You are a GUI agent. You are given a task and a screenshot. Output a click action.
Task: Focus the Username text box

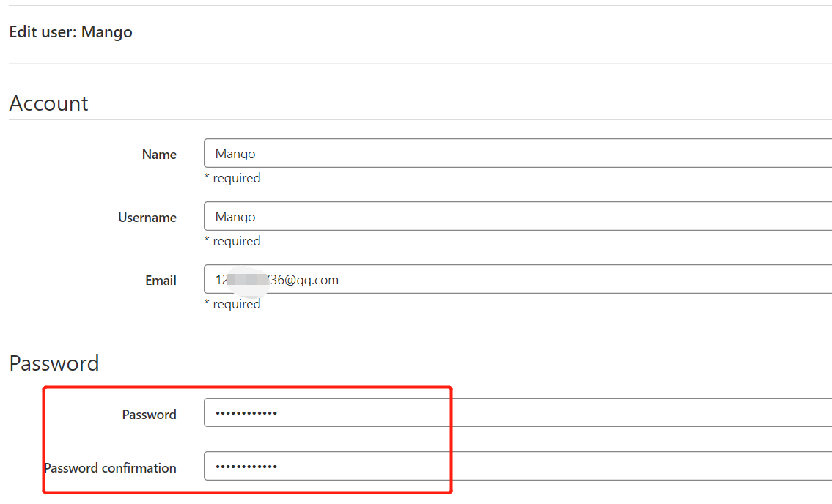coord(518,216)
